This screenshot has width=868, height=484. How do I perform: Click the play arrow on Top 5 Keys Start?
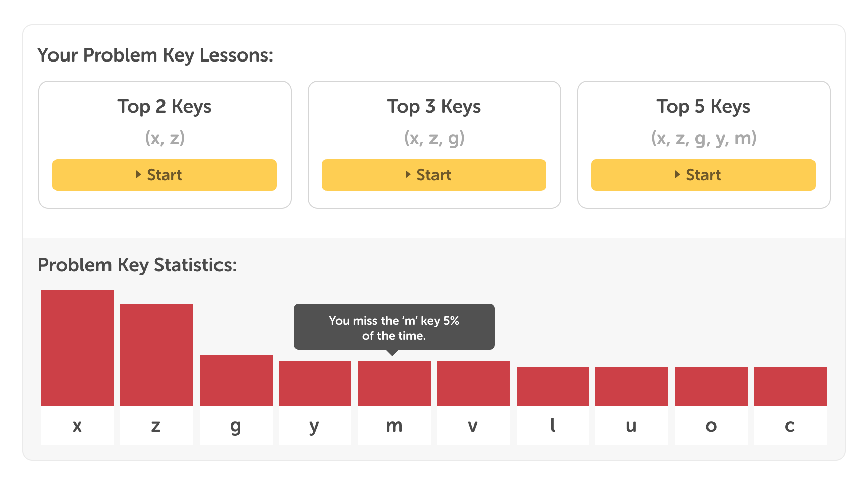[677, 174]
